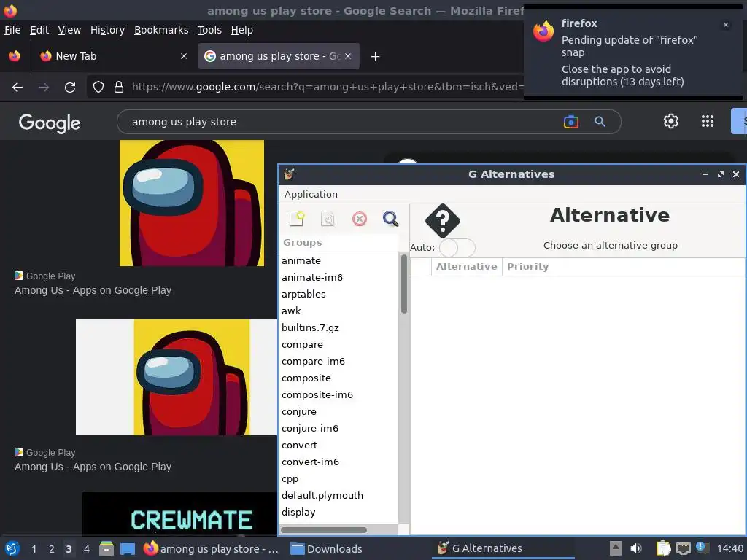
Task: Click the Firefox reload button
Action: tap(70, 87)
